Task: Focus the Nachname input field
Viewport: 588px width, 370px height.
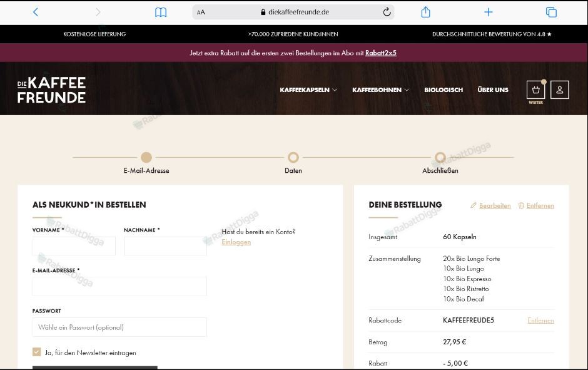Action: coord(165,246)
